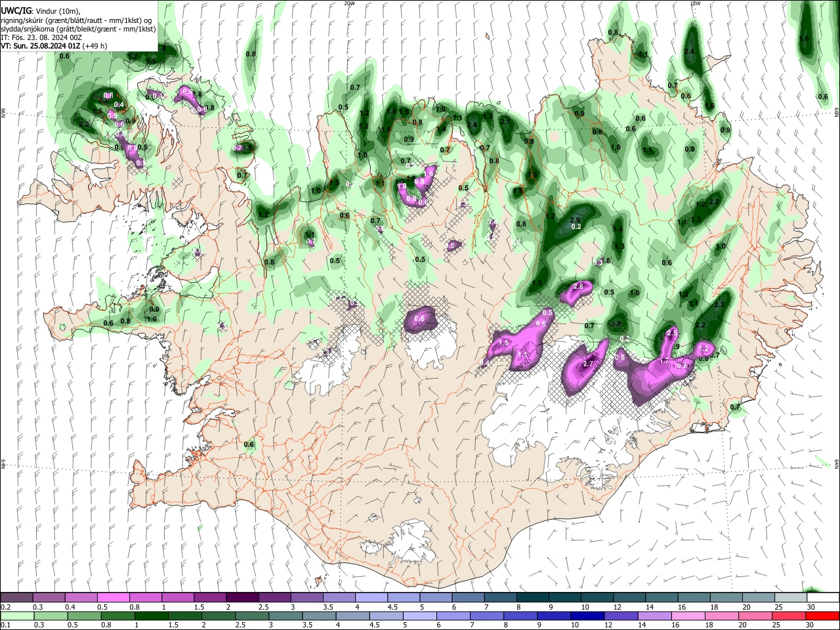Image resolution: width=840 pixels, height=630 pixels.
Task: Click the light mint legend swatch labeled 0.1
Action: point(16,616)
